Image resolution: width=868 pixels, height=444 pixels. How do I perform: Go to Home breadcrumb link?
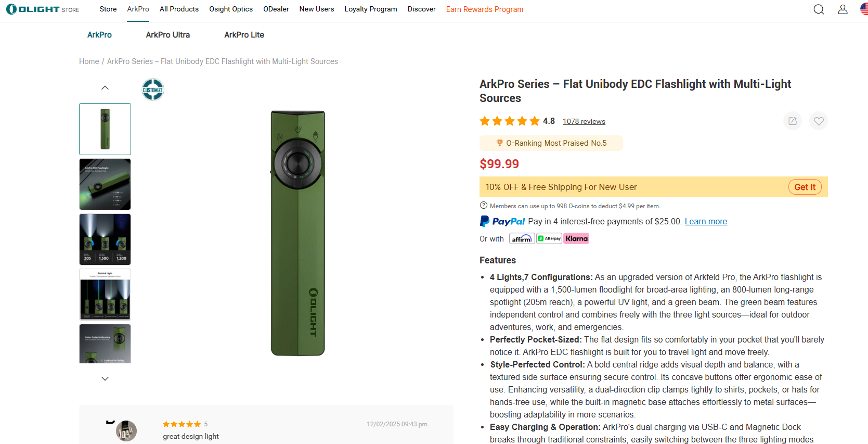[x=89, y=61]
